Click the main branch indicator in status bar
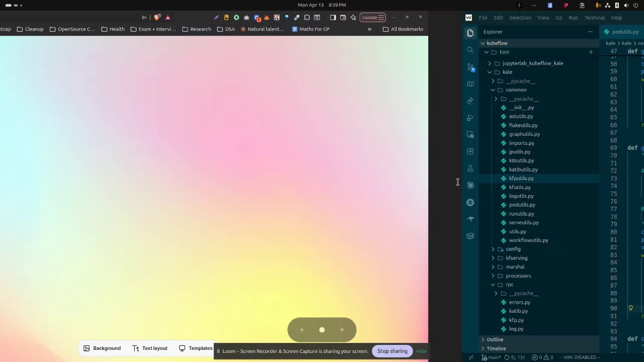The image size is (644, 362). point(490,357)
